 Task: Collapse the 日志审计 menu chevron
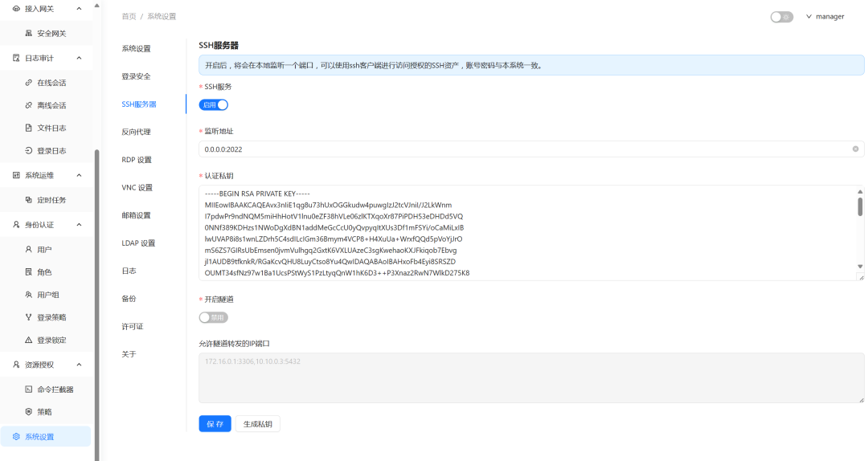pyautogui.click(x=79, y=58)
